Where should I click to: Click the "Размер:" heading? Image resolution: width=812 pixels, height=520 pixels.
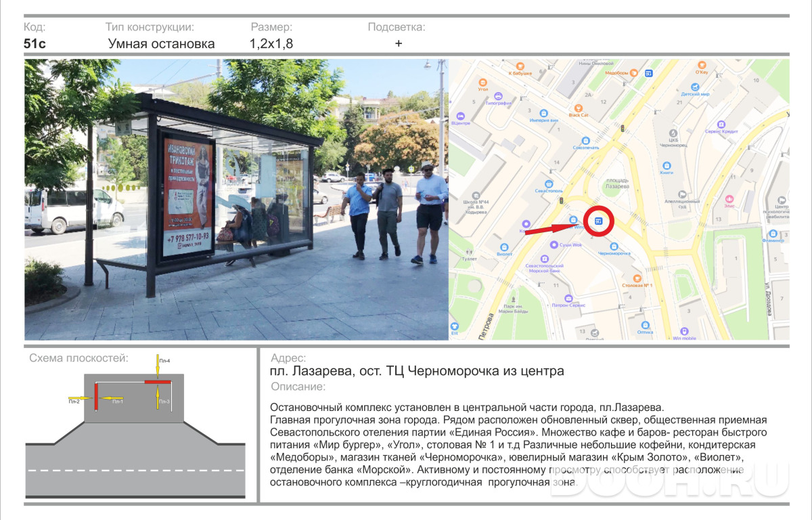coord(271,27)
